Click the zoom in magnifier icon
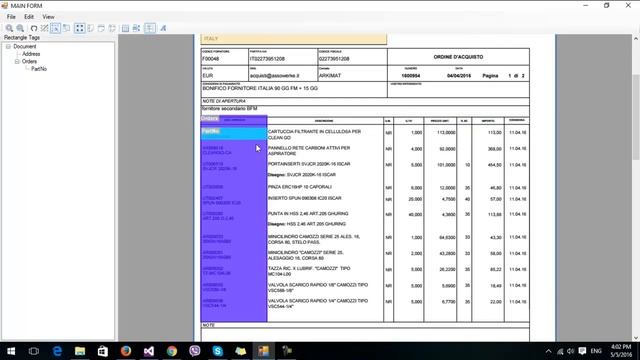 [x=9, y=28]
